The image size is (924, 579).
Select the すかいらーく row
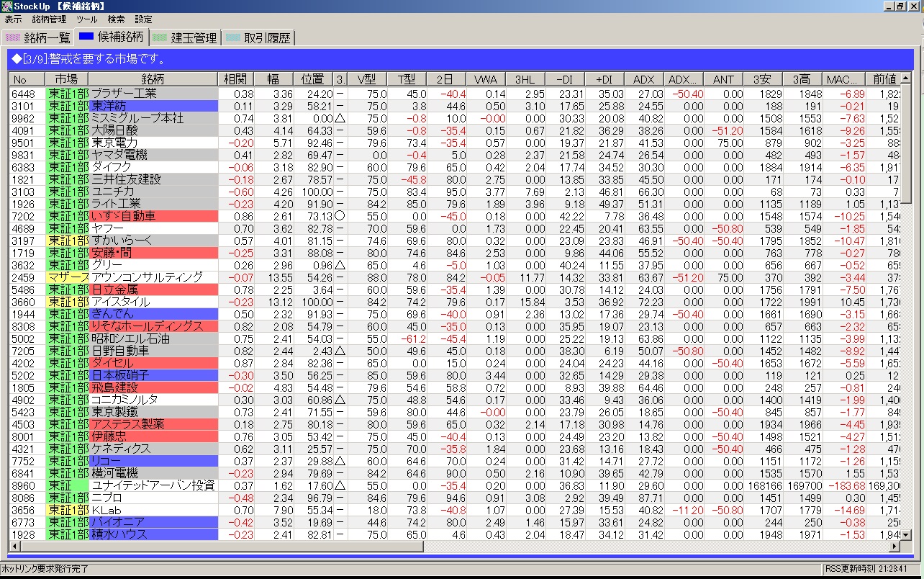455,241
